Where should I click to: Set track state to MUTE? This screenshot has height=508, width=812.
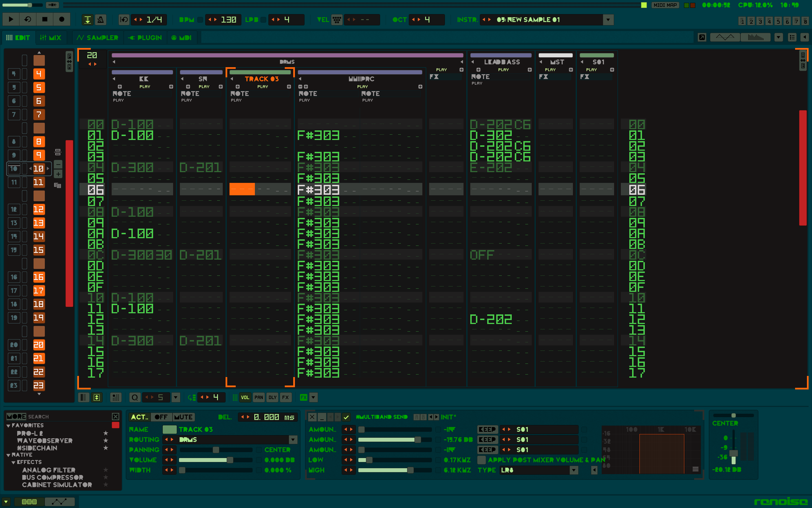[183, 417]
